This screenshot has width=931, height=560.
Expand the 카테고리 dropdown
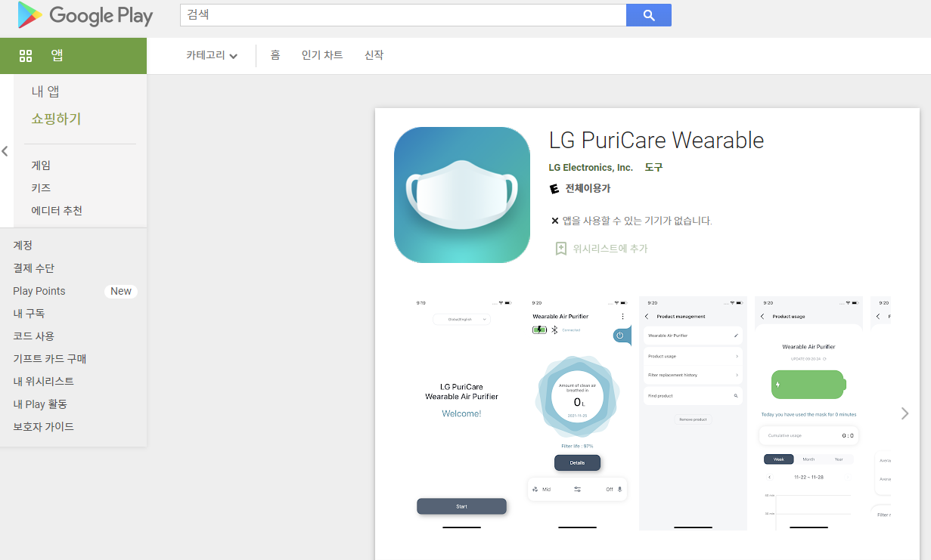[212, 55]
